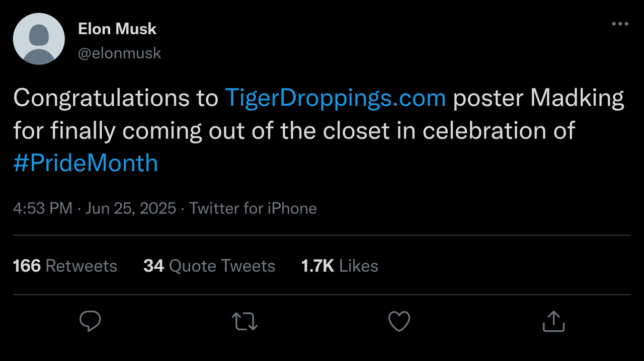Open the TigerDroppings.com link
This screenshot has height=361, width=644.
pos(335,98)
